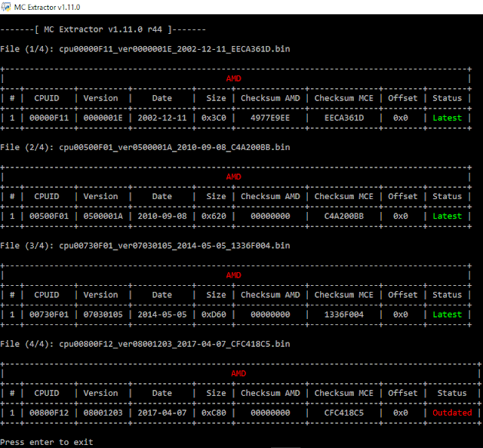Click Status header in fourth table

click(x=452, y=393)
